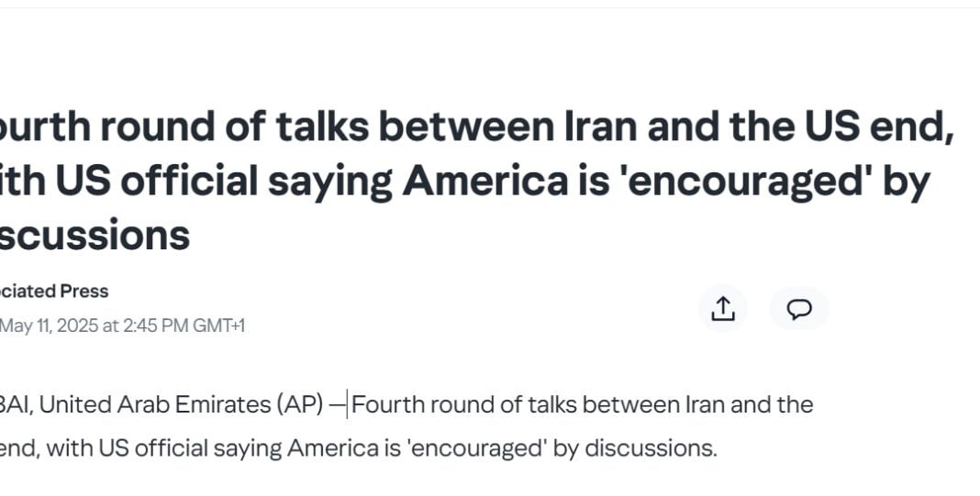Click 'US official' in the bold headline
This screenshot has width=980, height=496.
tap(156, 182)
